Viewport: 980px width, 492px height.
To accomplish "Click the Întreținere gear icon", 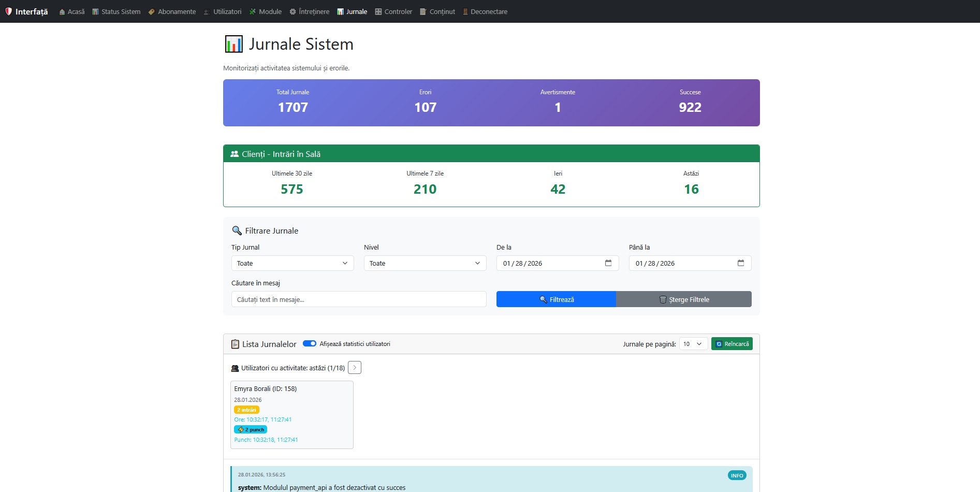I will coord(292,11).
